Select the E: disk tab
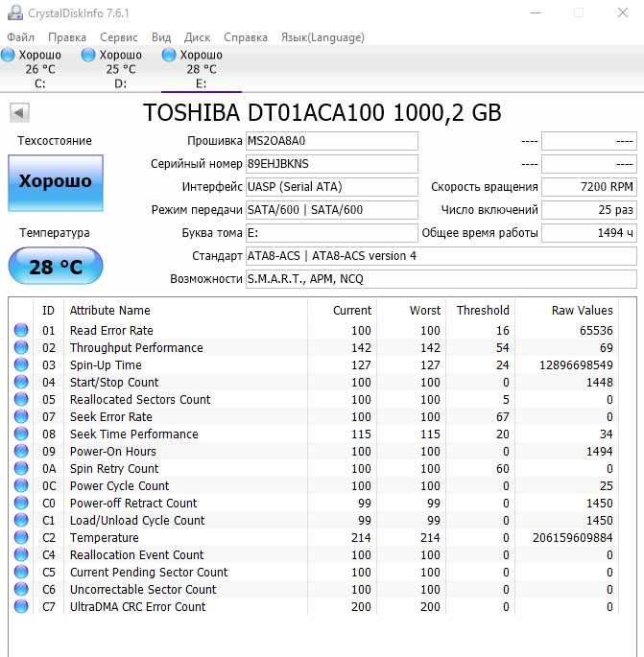Viewport: 644px width, 657px height. click(x=202, y=69)
